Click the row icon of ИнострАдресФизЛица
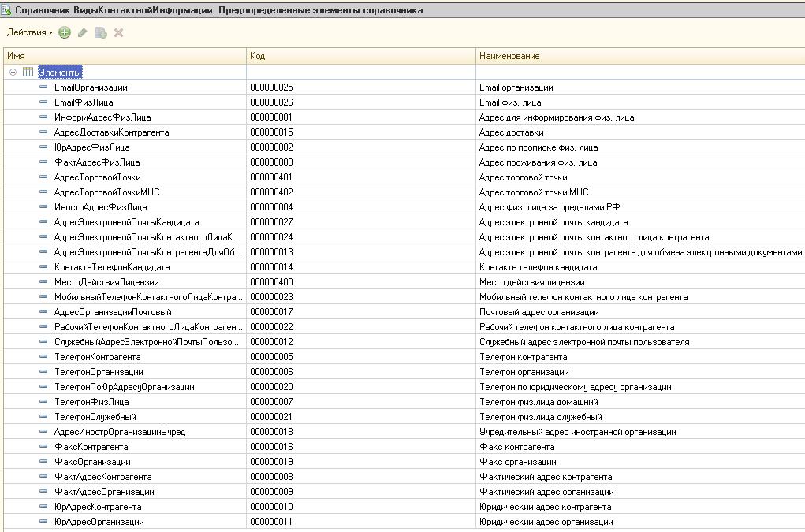This screenshot has height=532, width=805. [x=43, y=206]
